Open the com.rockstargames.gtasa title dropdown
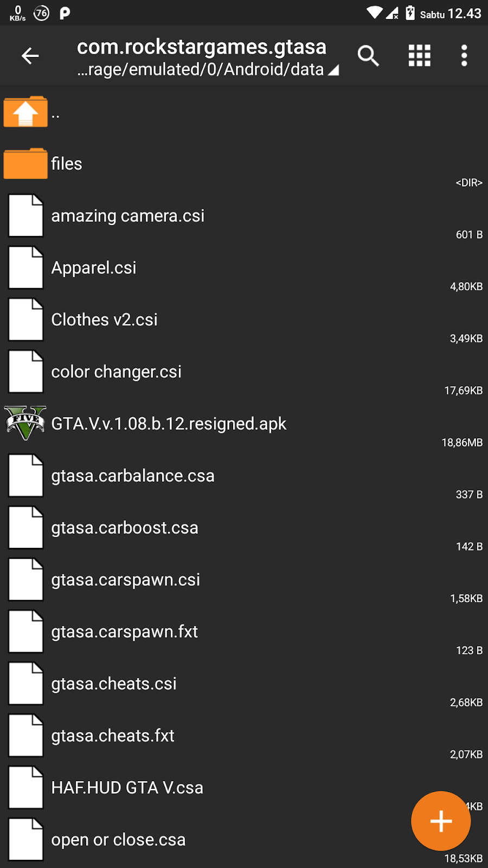The image size is (488, 868). pyautogui.click(x=201, y=47)
